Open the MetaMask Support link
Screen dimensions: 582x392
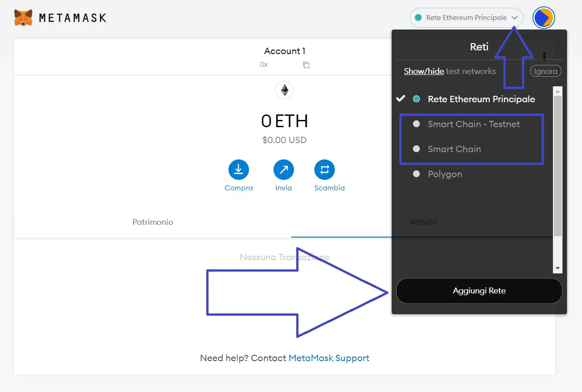pos(329,358)
